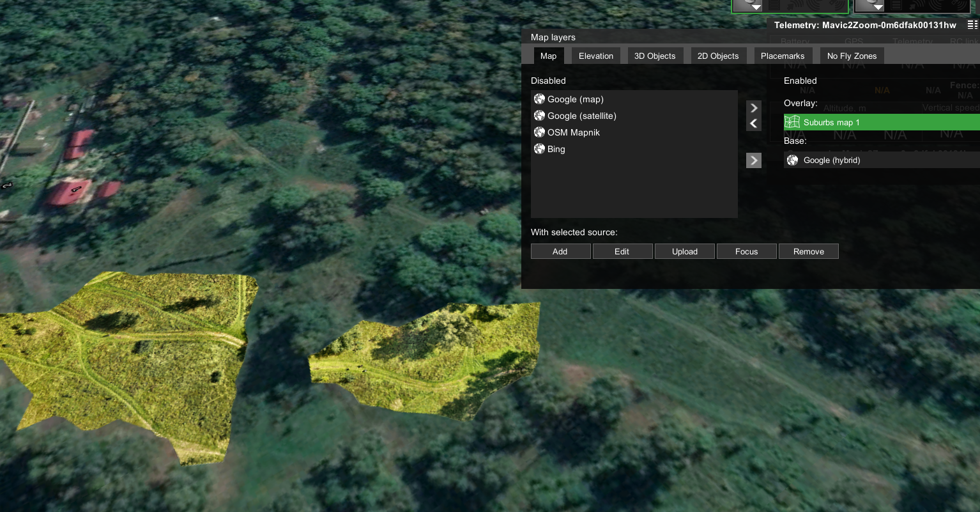Click the Telemetry Mavic2Zoom title
Image resolution: width=980 pixels, height=512 pixels.
(865, 25)
